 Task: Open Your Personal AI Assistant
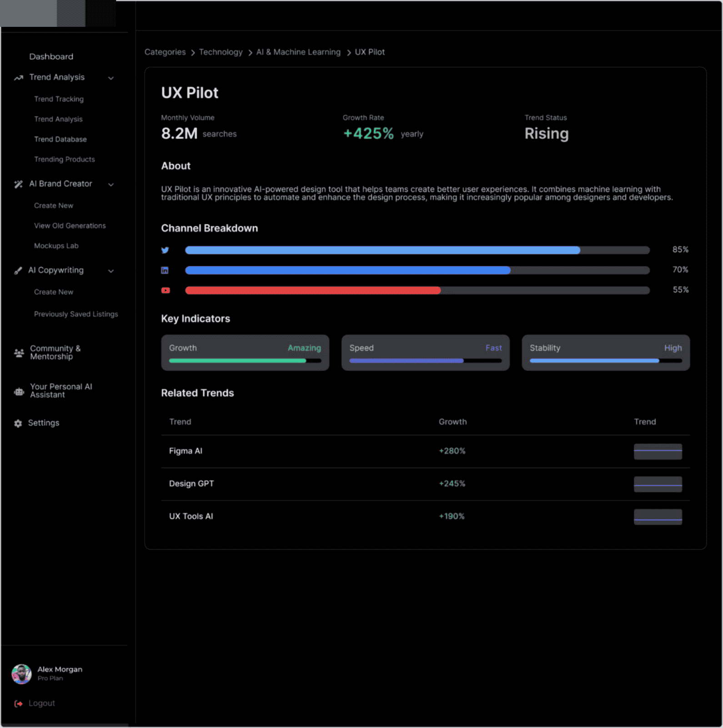point(61,391)
